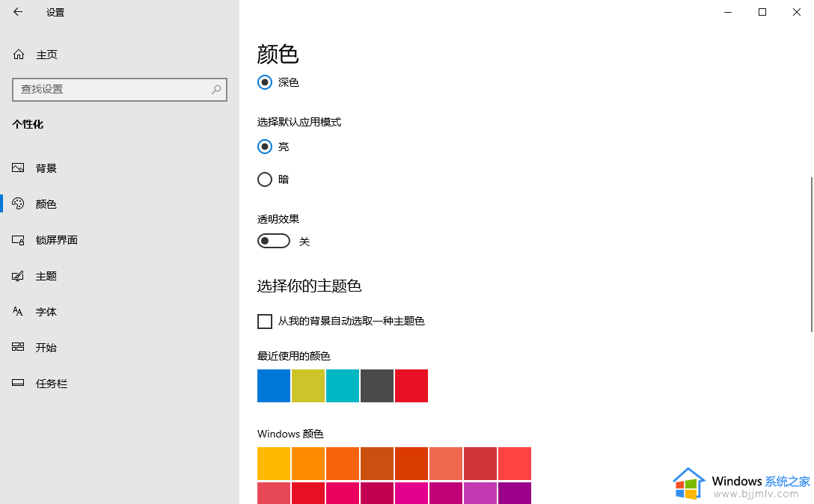Image resolution: width=814 pixels, height=504 pixels.
Task: Check 从我的背景自动选取一种主题色
Action: 265,322
